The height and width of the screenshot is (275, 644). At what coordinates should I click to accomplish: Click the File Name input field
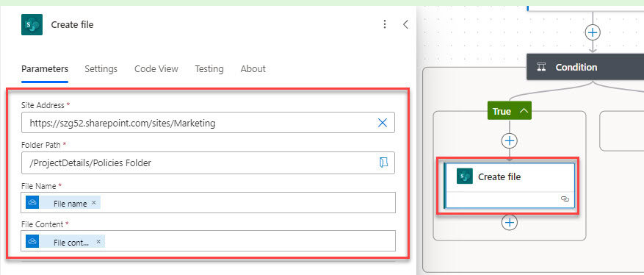209,203
